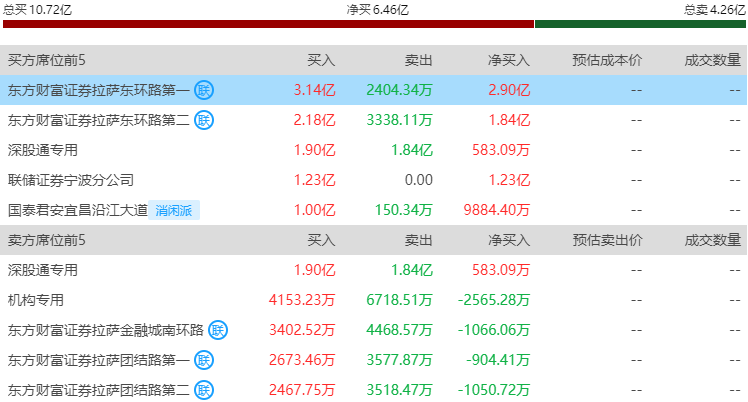The width and height of the screenshot is (748, 402).
Task: Open seat 东方财富证券拉萨团结路第一
Action: point(99,360)
